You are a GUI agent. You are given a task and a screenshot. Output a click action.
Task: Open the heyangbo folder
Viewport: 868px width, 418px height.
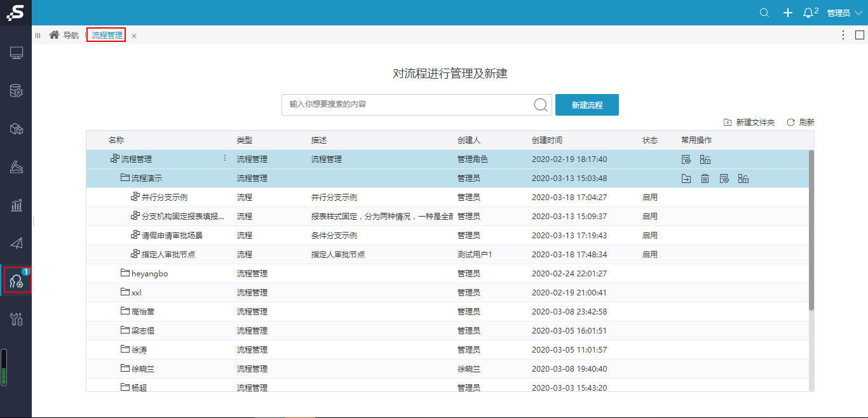click(x=144, y=274)
